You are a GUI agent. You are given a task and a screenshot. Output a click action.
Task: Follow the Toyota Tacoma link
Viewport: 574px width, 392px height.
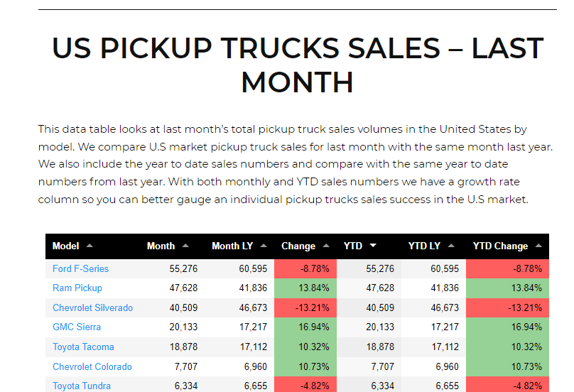[x=83, y=347]
